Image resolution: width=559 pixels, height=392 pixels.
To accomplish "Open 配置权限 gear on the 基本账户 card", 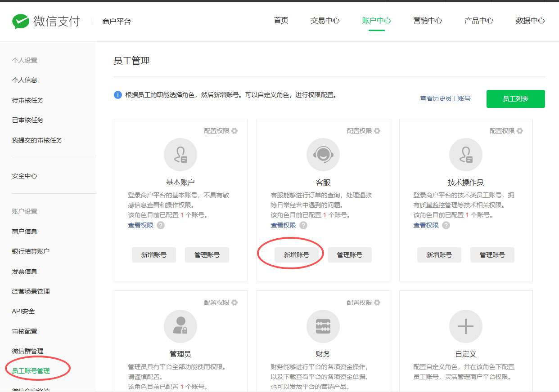I will (234, 130).
